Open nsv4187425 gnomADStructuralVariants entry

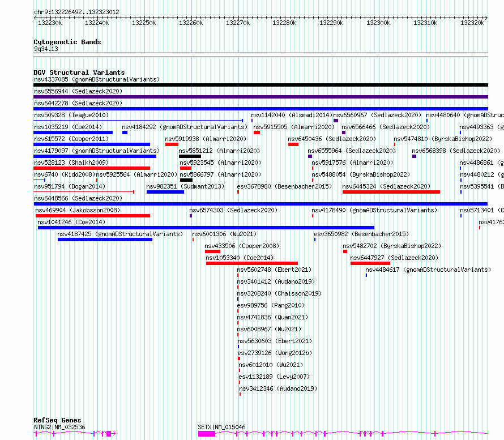(x=120, y=234)
